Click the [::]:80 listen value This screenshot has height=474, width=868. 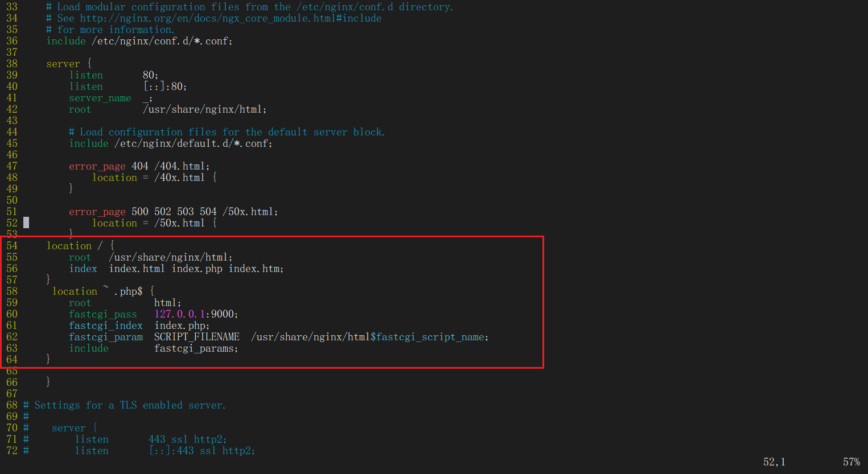164,86
